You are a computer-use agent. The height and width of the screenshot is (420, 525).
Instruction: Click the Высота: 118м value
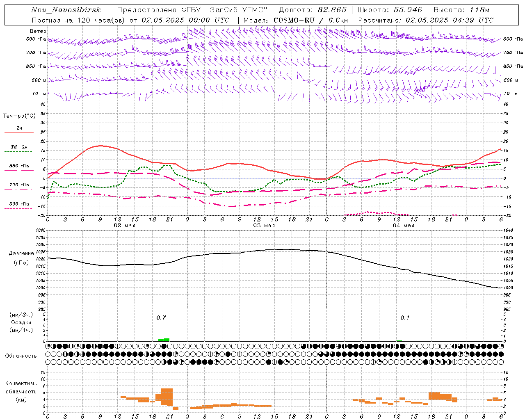pyautogui.click(x=461, y=10)
